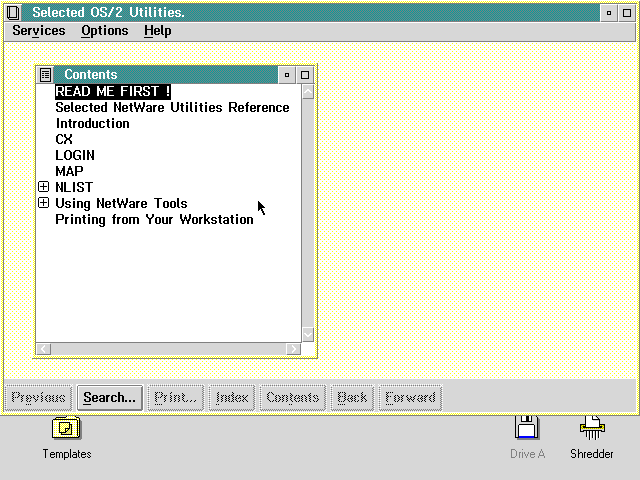The height and width of the screenshot is (480, 640).
Task: Select the Drive A diskette icon
Action: (527, 428)
